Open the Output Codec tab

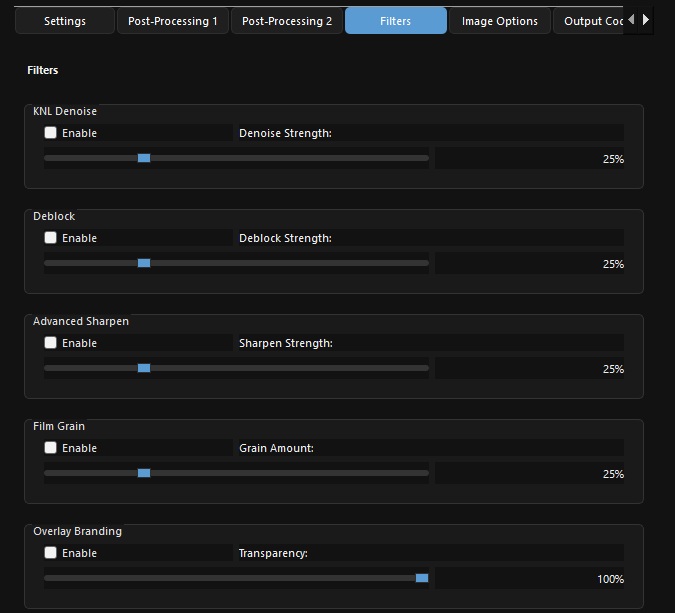pyautogui.click(x=588, y=21)
